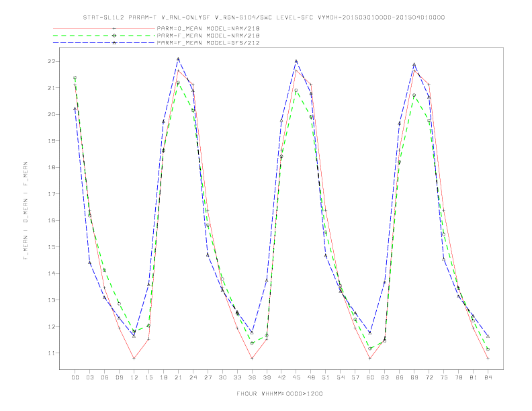Click y-axis tick label 15
The image size is (532, 411).
[52, 247]
